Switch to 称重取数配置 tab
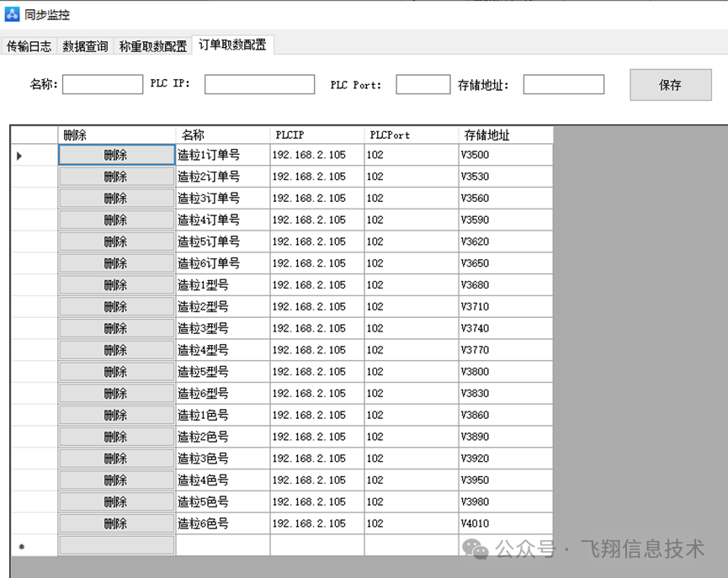Viewport: 728px width, 578px height. (152, 46)
